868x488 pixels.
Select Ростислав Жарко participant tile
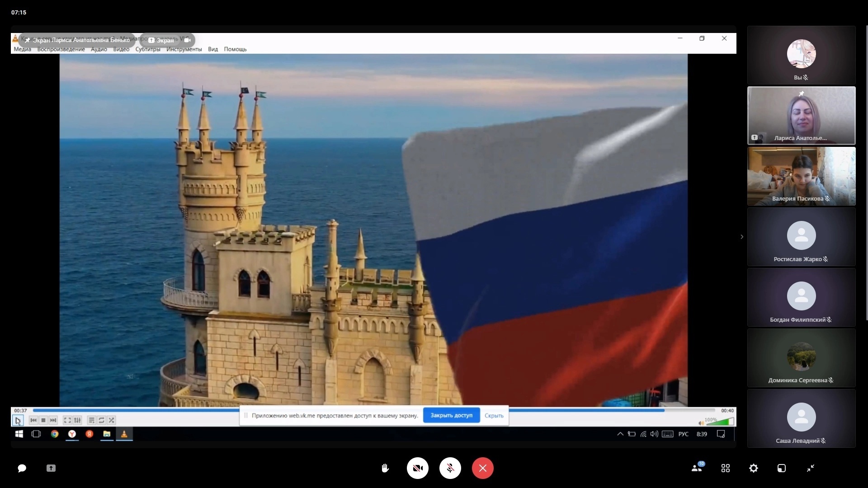[x=802, y=237]
